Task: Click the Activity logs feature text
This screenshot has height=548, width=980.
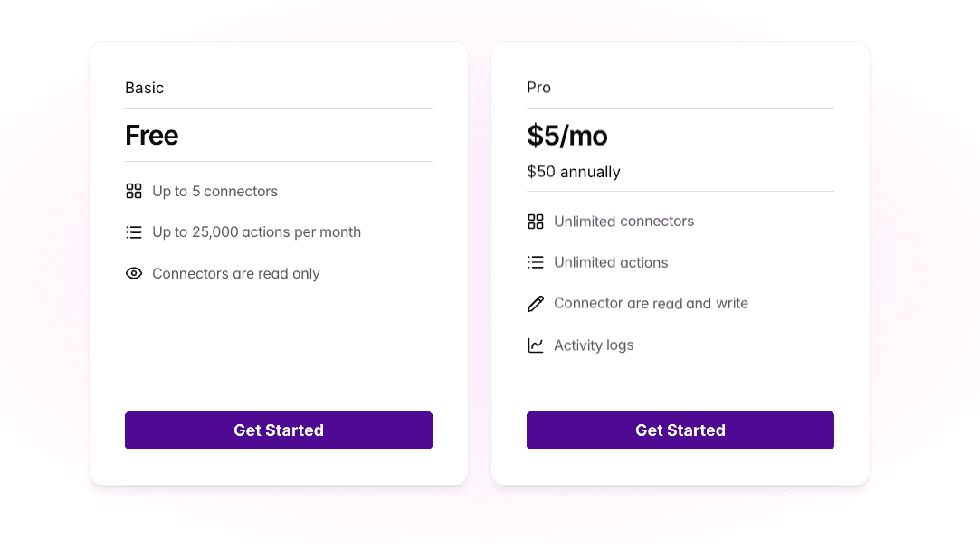Action: 594,345
